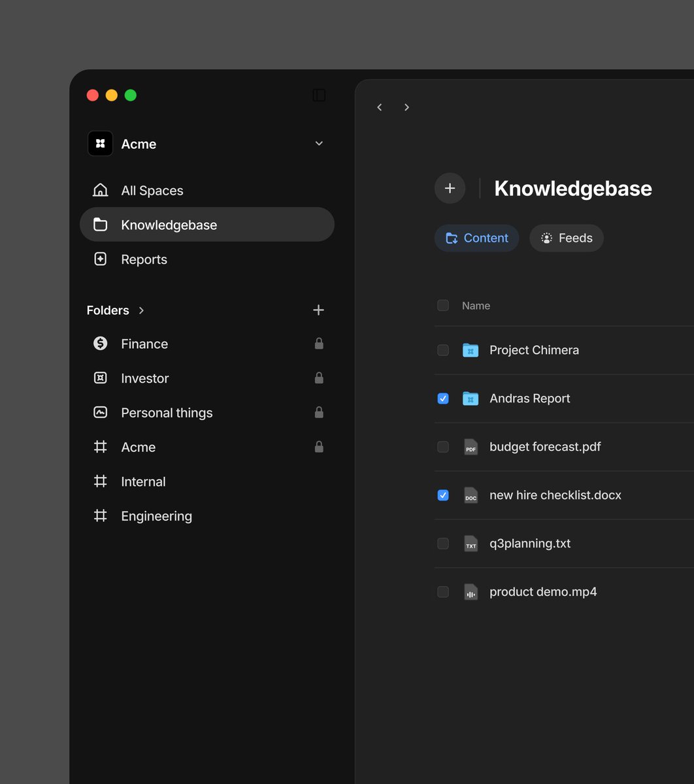Click the audio file icon for product demo
The image size is (694, 784).
click(x=471, y=592)
